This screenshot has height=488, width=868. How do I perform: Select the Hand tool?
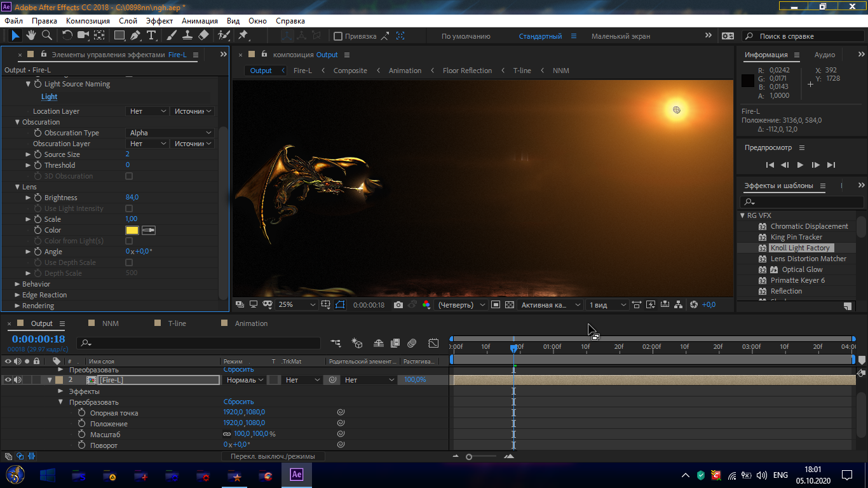coord(31,36)
